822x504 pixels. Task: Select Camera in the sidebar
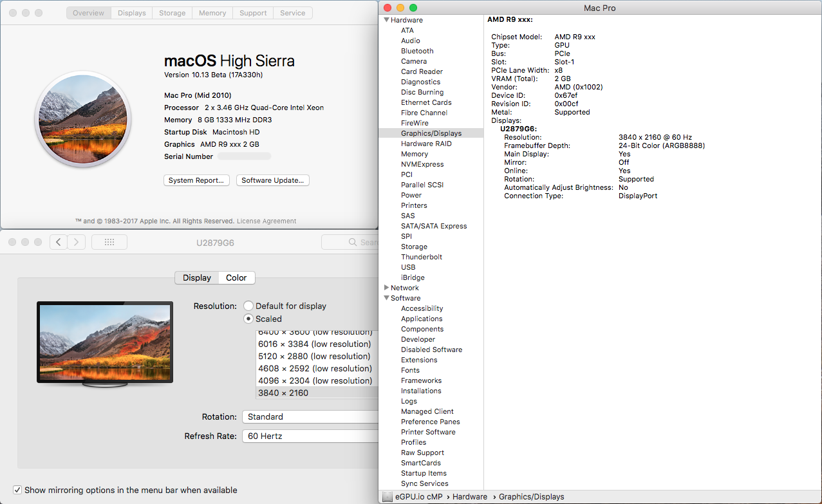414,61
